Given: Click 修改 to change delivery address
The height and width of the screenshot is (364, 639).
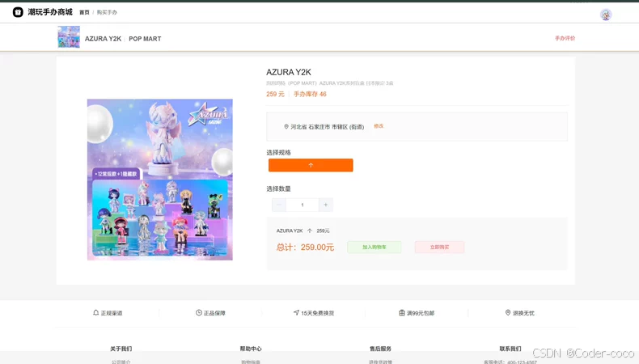Looking at the screenshot, I should click(x=379, y=126).
